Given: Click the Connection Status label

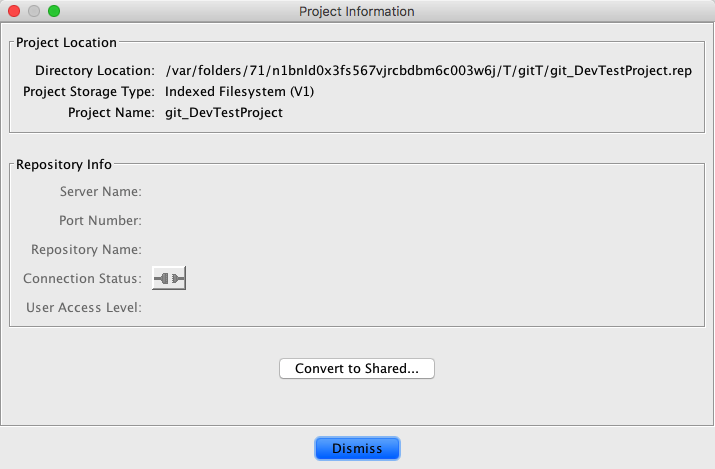Looking at the screenshot, I should 82,278.
